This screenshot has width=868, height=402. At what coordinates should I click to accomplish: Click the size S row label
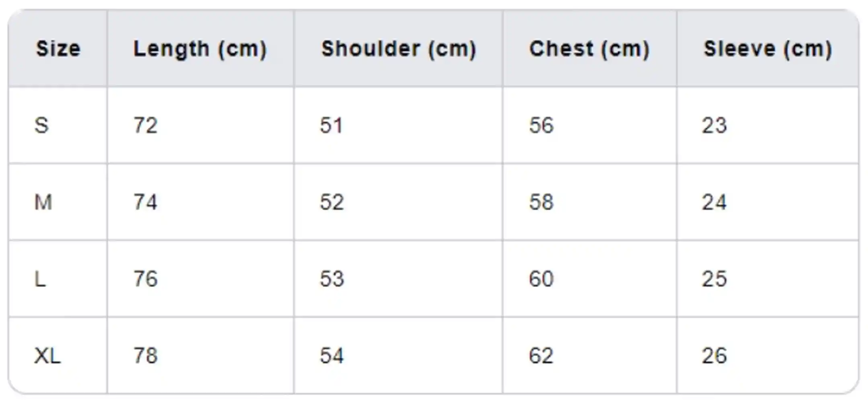click(x=41, y=125)
